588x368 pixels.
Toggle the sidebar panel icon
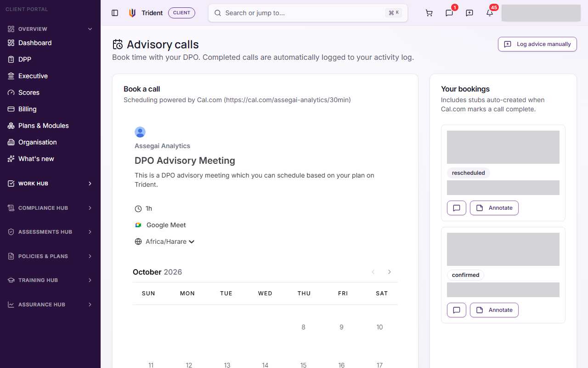tap(115, 13)
